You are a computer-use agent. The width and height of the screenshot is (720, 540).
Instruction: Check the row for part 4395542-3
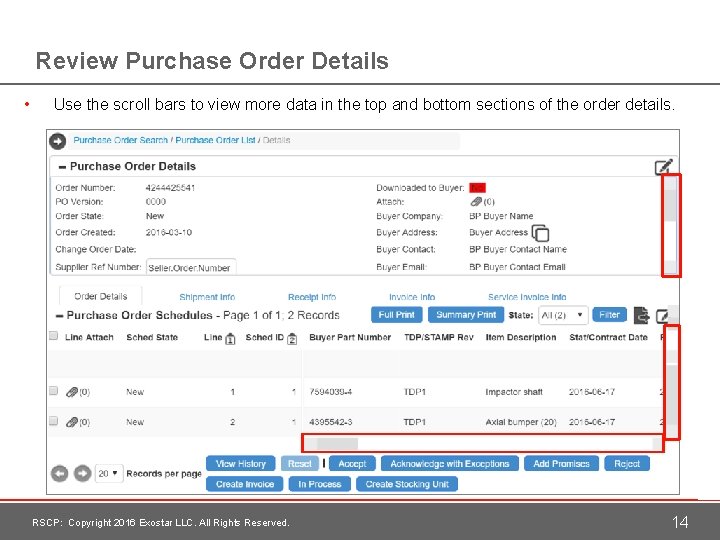click(53, 421)
